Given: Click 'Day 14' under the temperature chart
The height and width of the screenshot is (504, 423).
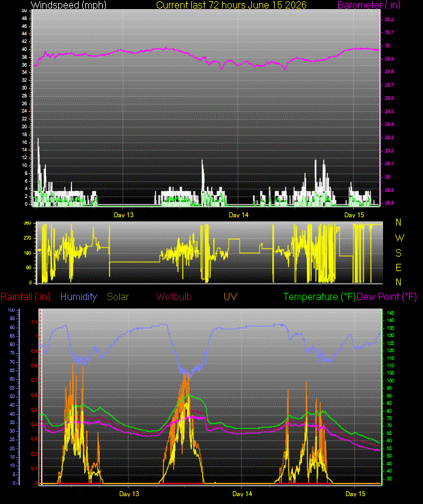Looking at the screenshot, I should pos(242,494).
